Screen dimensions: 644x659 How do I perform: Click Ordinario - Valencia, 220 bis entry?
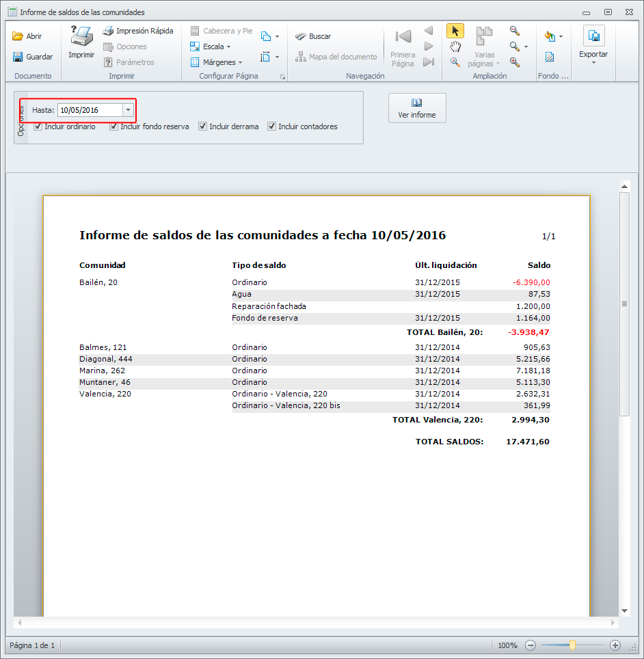point(286,405)
